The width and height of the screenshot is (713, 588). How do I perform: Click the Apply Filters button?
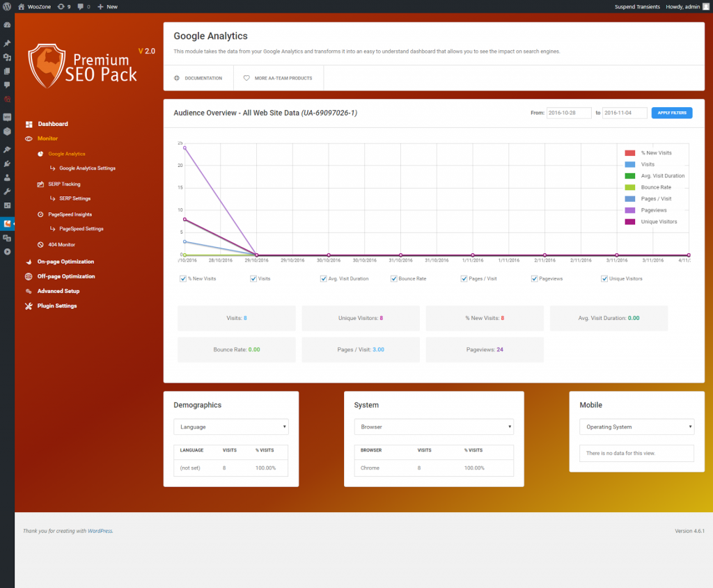point(671,113)
